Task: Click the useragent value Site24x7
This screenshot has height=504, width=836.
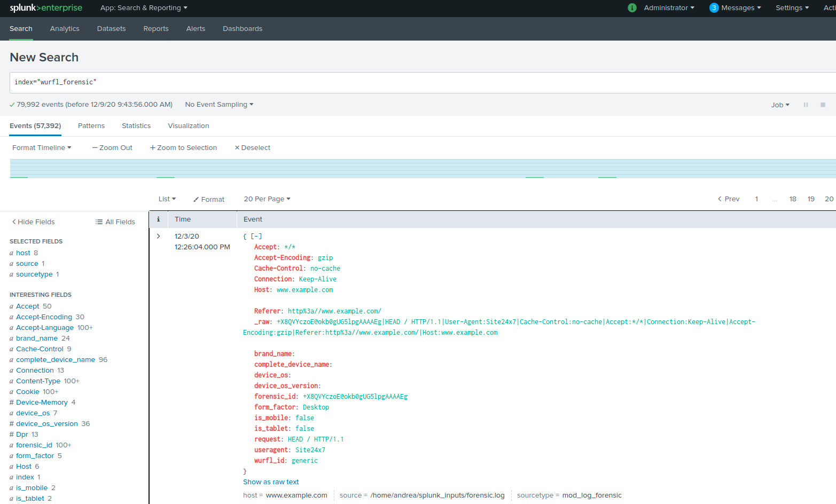Action: pyautogui.click(x=310, y=450)
